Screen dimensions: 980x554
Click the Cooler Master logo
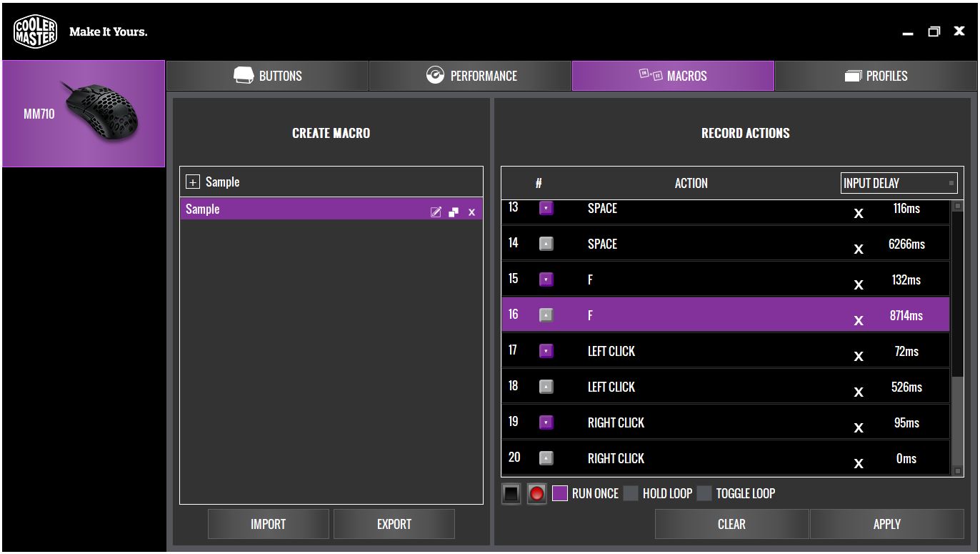click(x=34, y=31)
